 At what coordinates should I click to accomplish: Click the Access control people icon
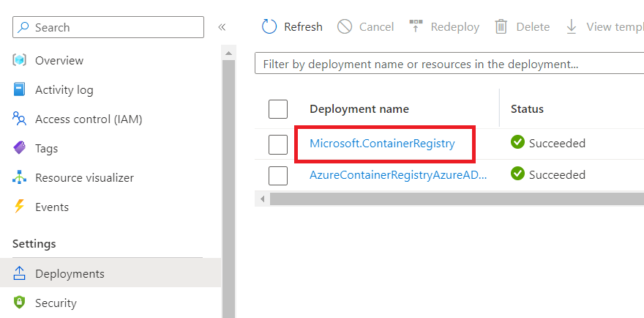[20, 119]
